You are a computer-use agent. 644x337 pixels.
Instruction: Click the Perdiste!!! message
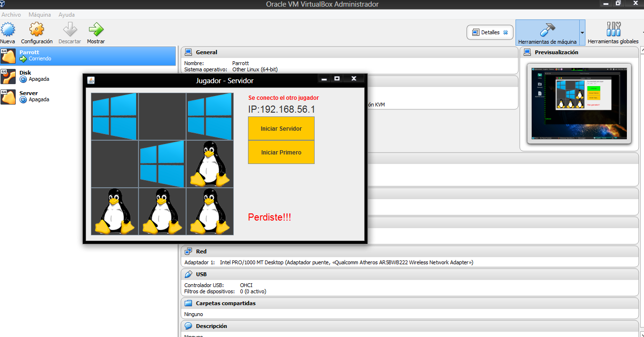269,217
